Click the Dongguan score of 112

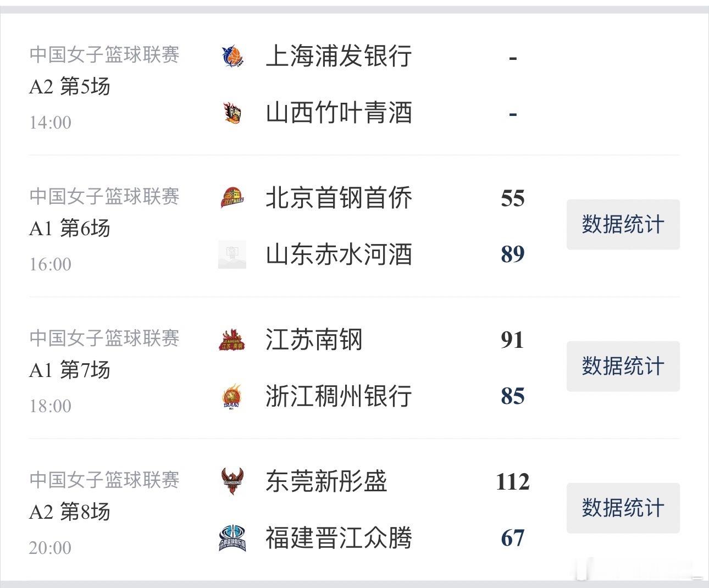pos(512,482)
